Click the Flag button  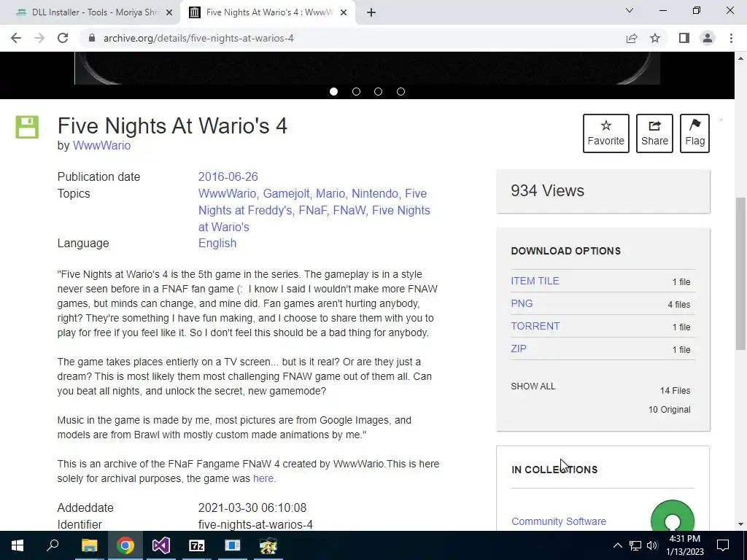[x=694, y=133]
